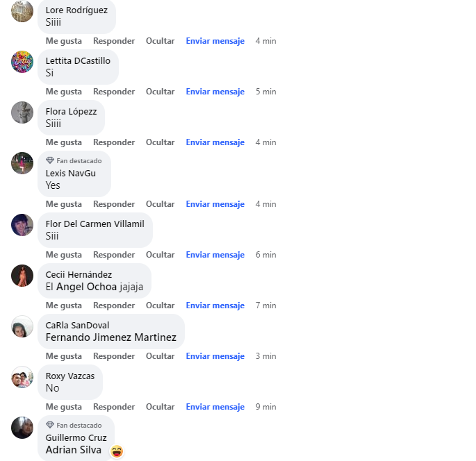Screen dimensions: 476x461
Task: Reply to Lettita DCastillo's comment
Action: [114, 92]
